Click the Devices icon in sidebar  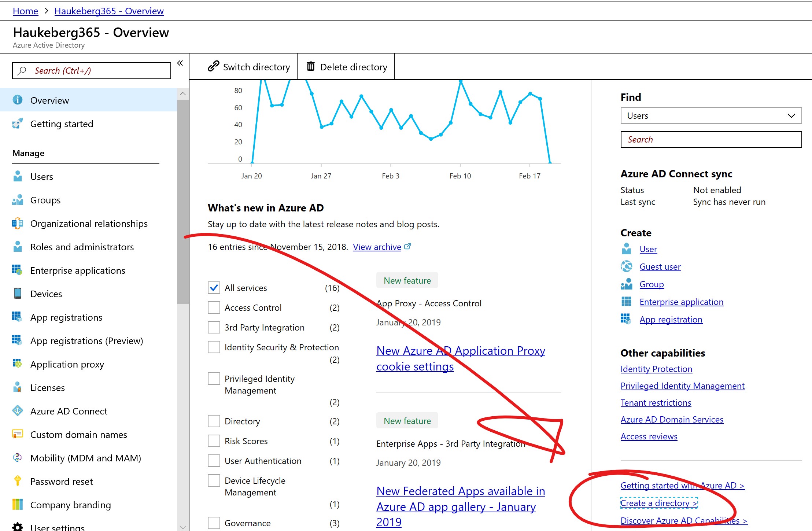(17, 294)
